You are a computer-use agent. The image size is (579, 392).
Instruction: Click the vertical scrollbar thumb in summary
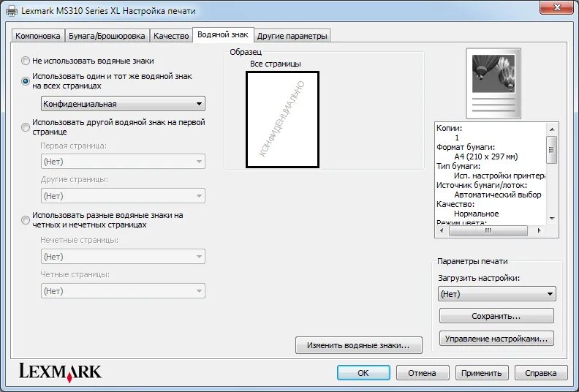552,150
